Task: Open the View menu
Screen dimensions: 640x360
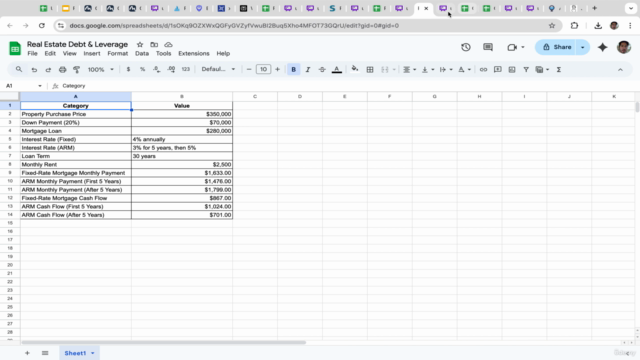Action: tap(69, 53)
